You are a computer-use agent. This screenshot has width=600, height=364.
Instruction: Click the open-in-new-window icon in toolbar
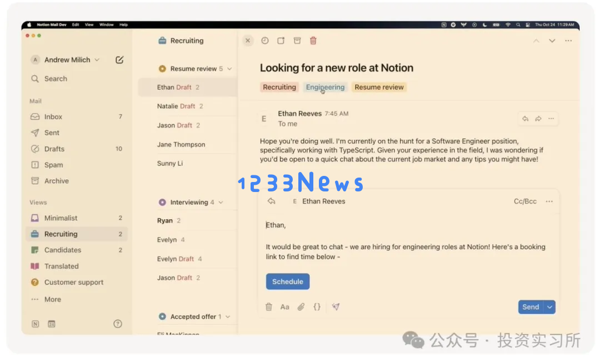pos(281,41)
